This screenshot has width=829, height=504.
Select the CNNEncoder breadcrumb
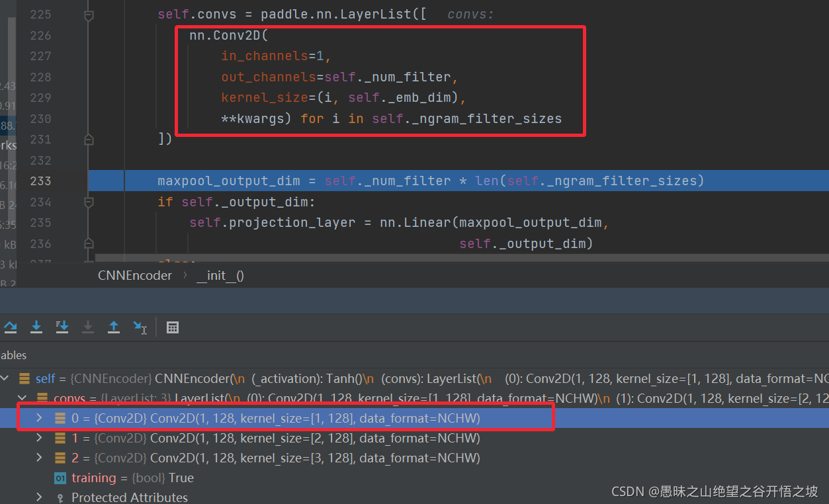point(135,275)
